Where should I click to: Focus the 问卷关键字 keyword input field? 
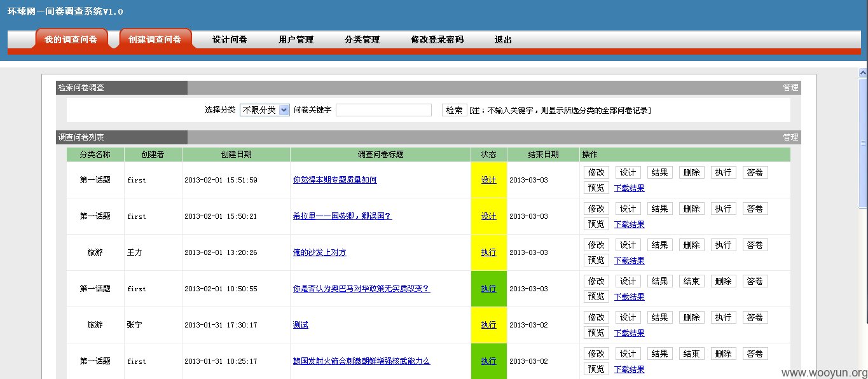[x=383, y=110]
